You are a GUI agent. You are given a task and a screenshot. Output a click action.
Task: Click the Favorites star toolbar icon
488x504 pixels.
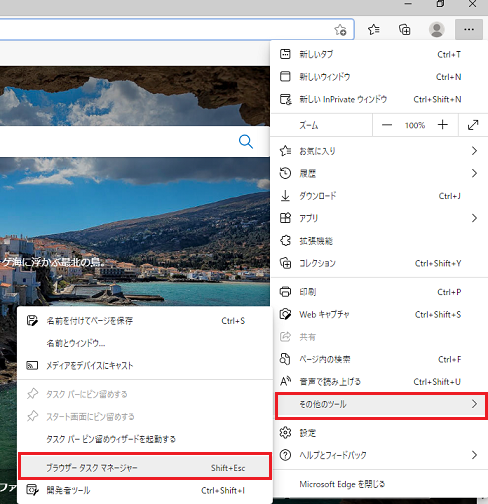(x=374, y=30)
